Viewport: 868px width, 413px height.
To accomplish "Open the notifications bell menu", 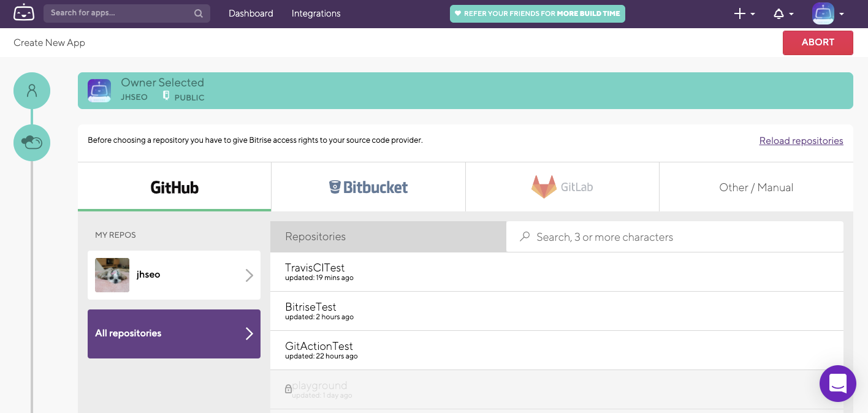I will (x=783, y=13).
